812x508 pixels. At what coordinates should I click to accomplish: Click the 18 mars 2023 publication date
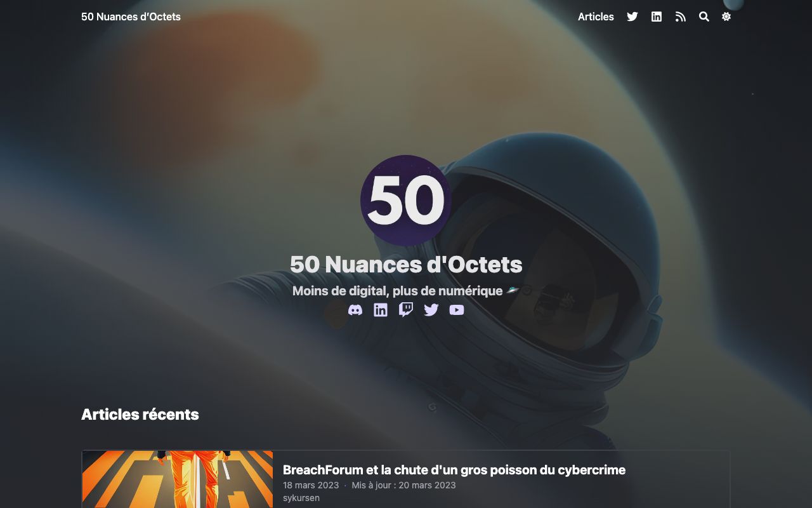tap(311, 485)
